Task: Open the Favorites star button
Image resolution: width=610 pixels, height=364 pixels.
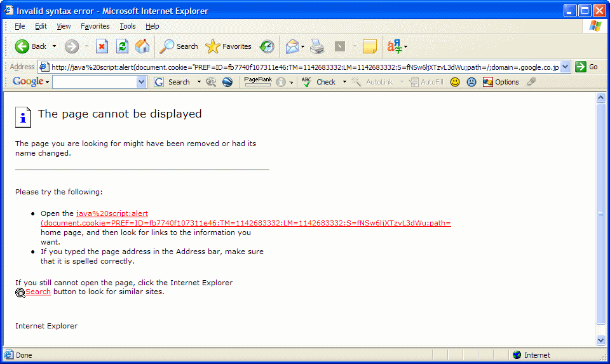Action: (x=228, y=46)
